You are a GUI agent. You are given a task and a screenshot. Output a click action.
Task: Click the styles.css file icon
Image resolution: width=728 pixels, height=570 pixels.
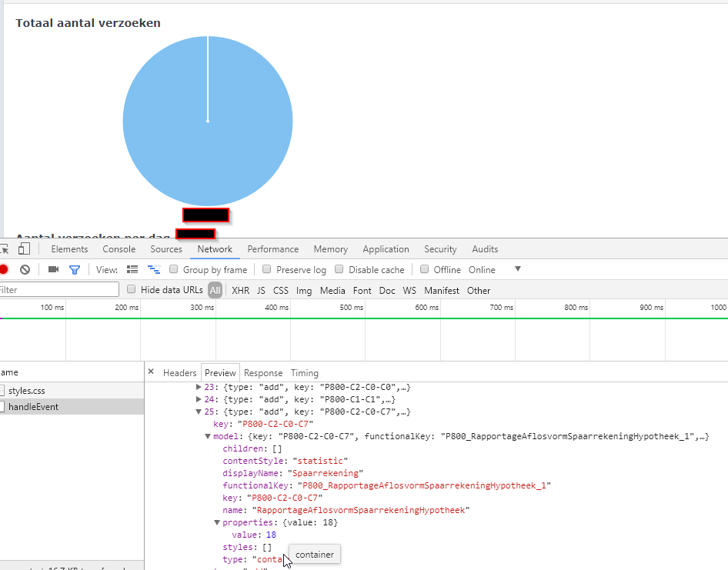pos(2,390)
